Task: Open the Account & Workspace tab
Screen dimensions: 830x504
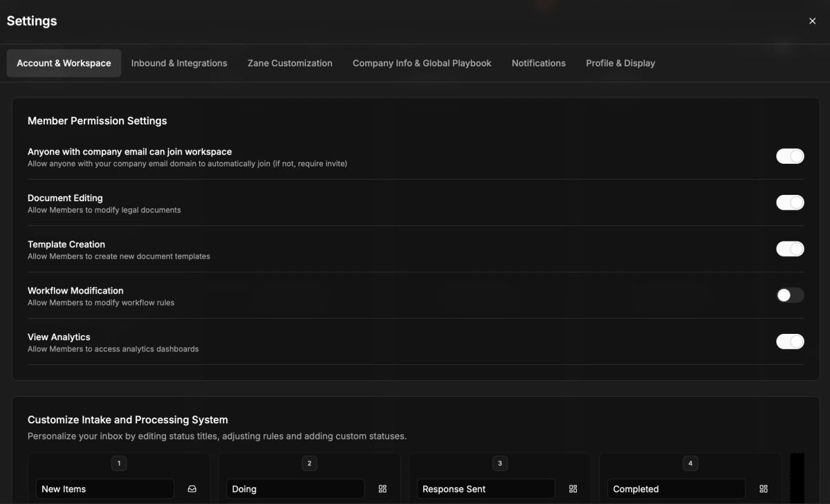Action: (x=64, y=63)
